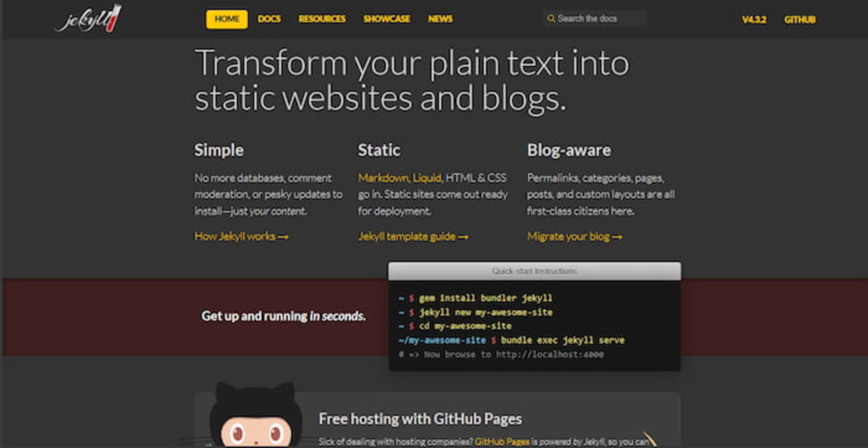The width and height of the screenshot is (868, 448).
Task: Follow the Migrate your blog link
Action: 575,237
